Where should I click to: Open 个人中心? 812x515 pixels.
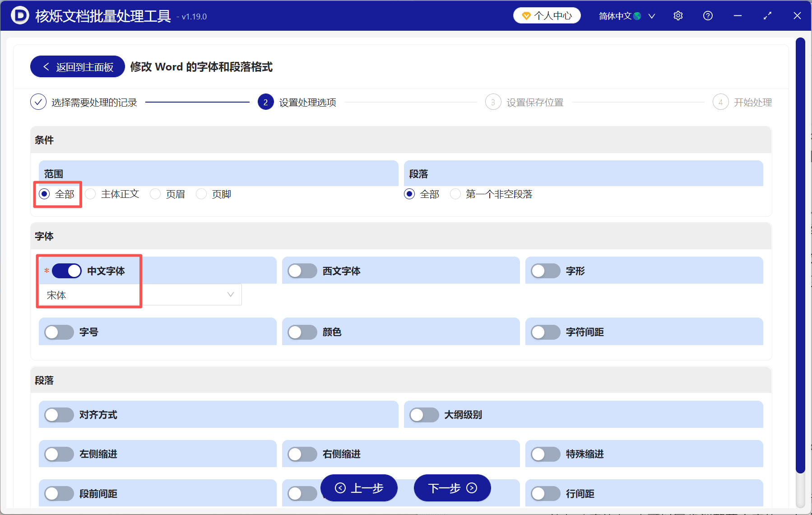tap(547, 15)
